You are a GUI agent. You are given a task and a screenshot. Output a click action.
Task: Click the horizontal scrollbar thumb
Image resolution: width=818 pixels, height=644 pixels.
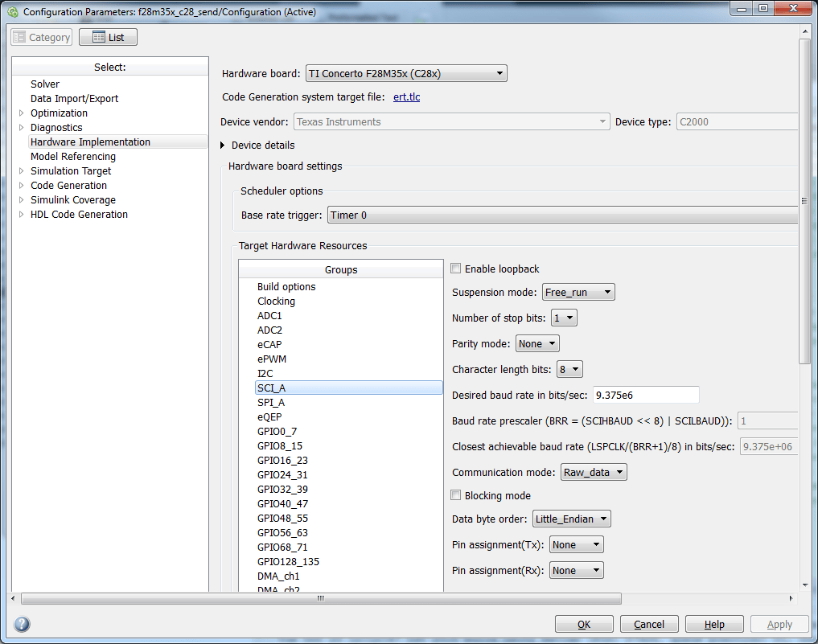click(x=321, y=598)
